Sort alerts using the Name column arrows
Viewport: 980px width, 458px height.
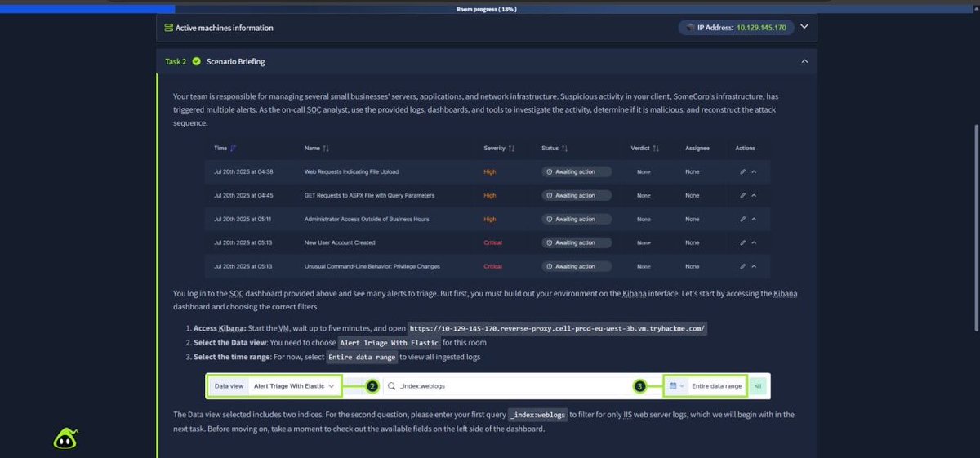point(326,149)
